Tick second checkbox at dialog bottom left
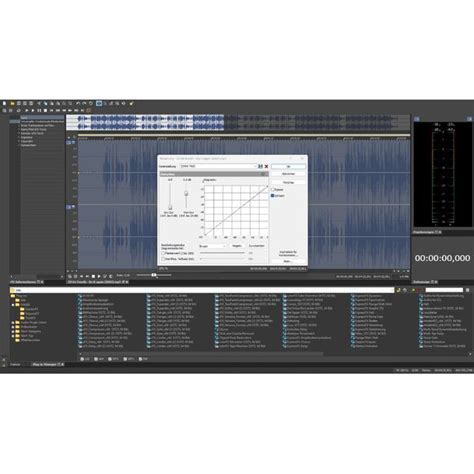The width and height of the screenshot is (474, 474). (163, 259)
